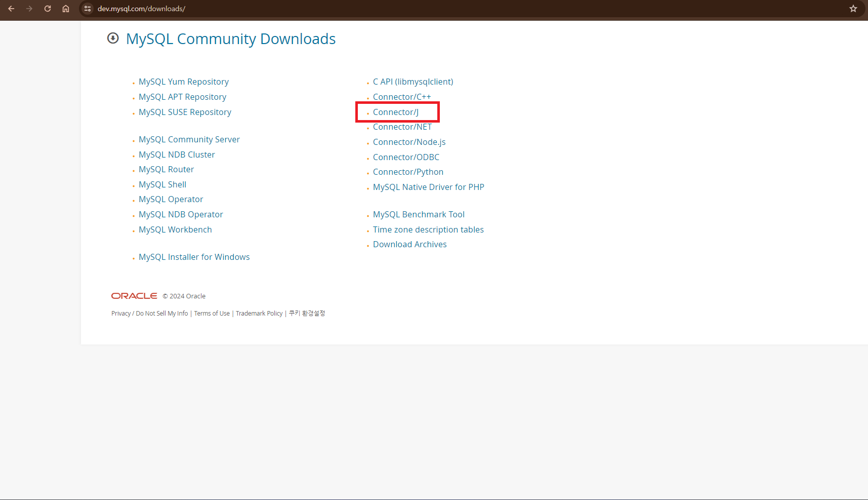Open Download Archives link

409,244
